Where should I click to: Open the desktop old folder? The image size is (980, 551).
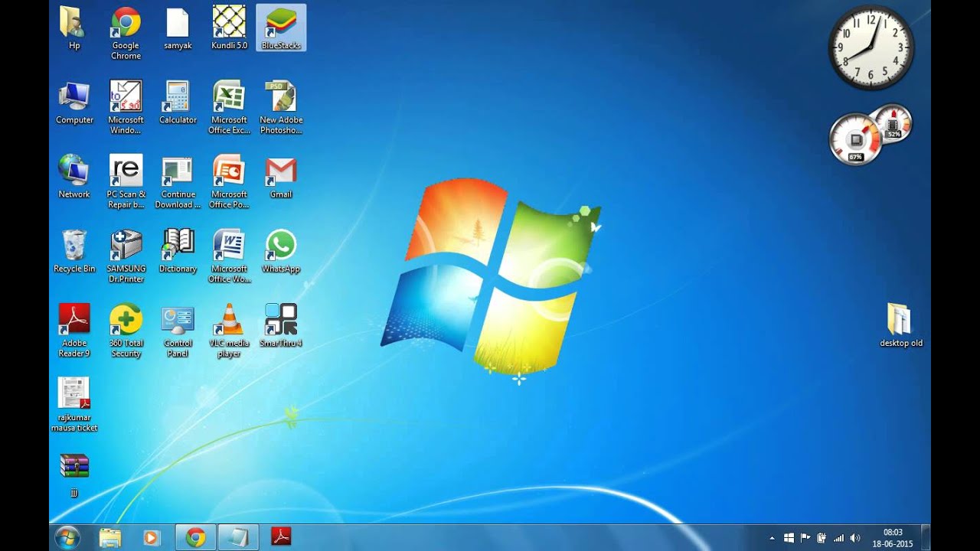(x=900, y=325)
